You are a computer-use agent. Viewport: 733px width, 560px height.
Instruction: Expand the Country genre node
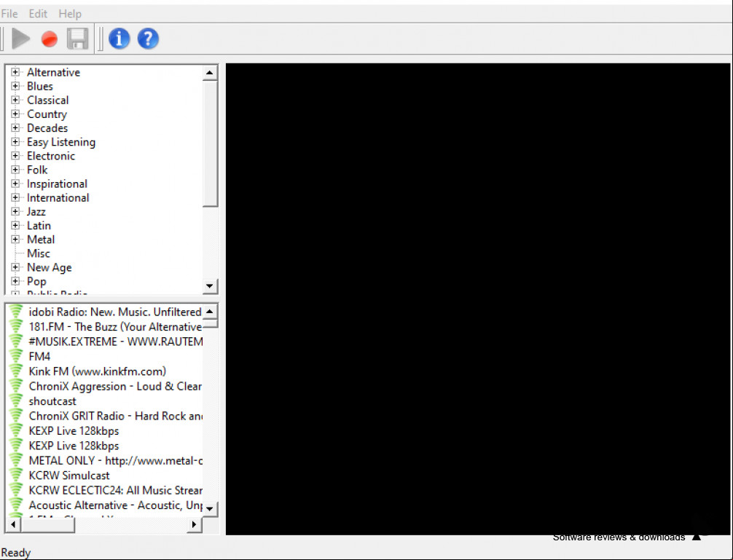tap(15, 114)
